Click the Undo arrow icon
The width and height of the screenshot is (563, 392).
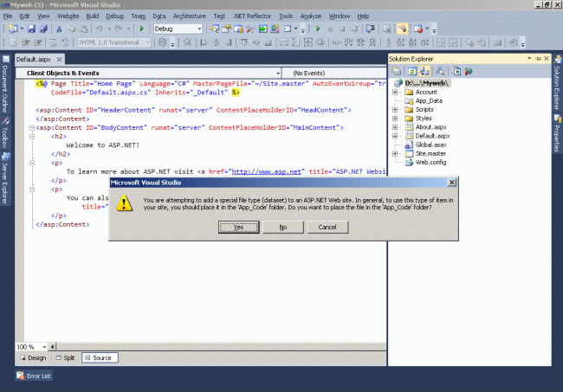click(x=100, y=29)
